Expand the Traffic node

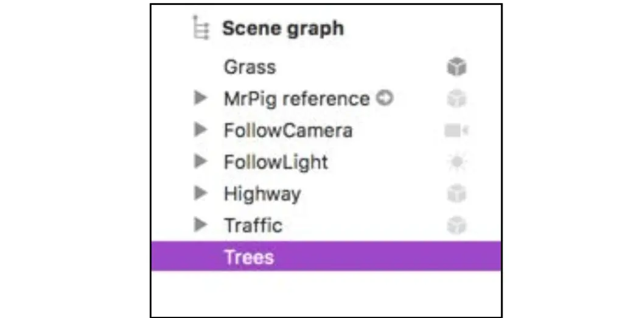coord(200,225)
